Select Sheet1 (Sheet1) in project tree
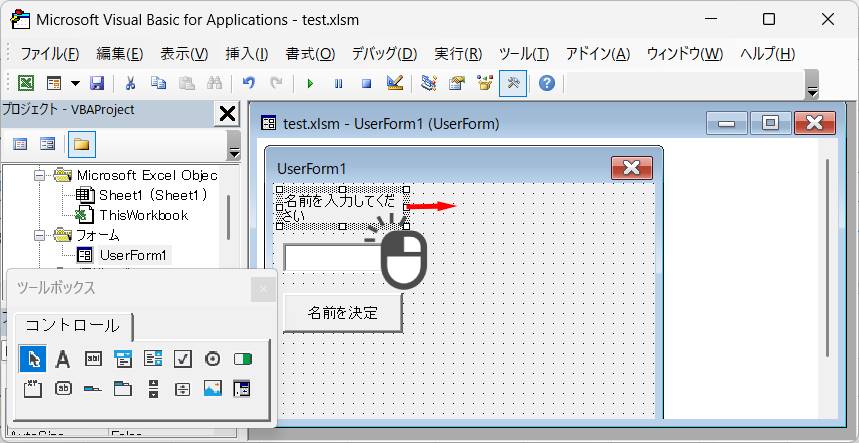This screenshot has width=859, height=443. coord(154,195)
